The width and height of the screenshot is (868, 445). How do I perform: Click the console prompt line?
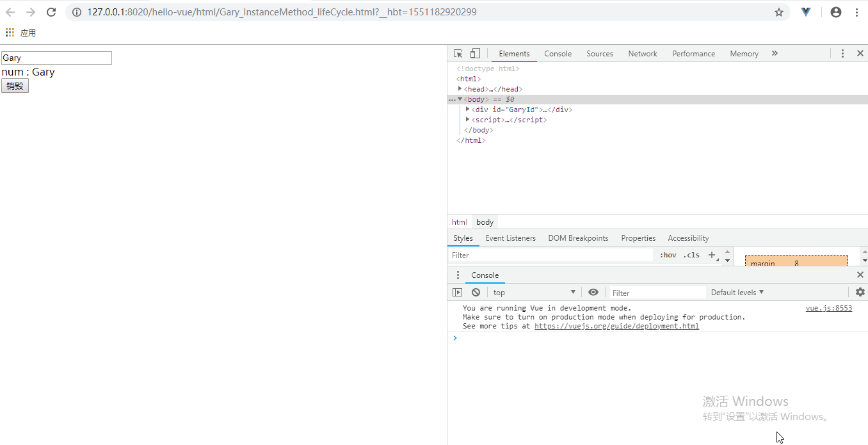657,338
